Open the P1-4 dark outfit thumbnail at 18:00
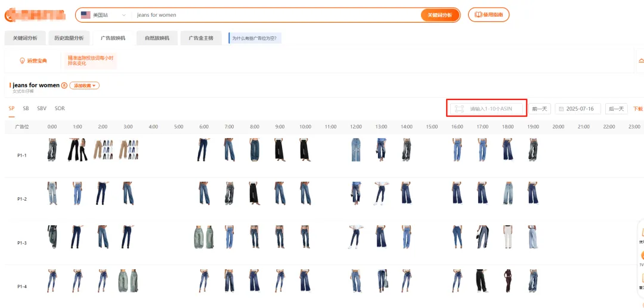The height and width of the screenshot is (308, 644). pyautogui.click(x=507, y=281)
